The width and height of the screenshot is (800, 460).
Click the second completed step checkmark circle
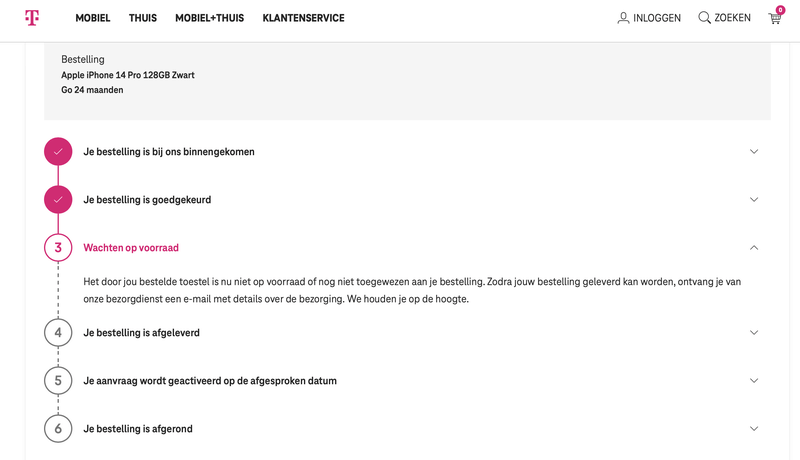(58, 200)
